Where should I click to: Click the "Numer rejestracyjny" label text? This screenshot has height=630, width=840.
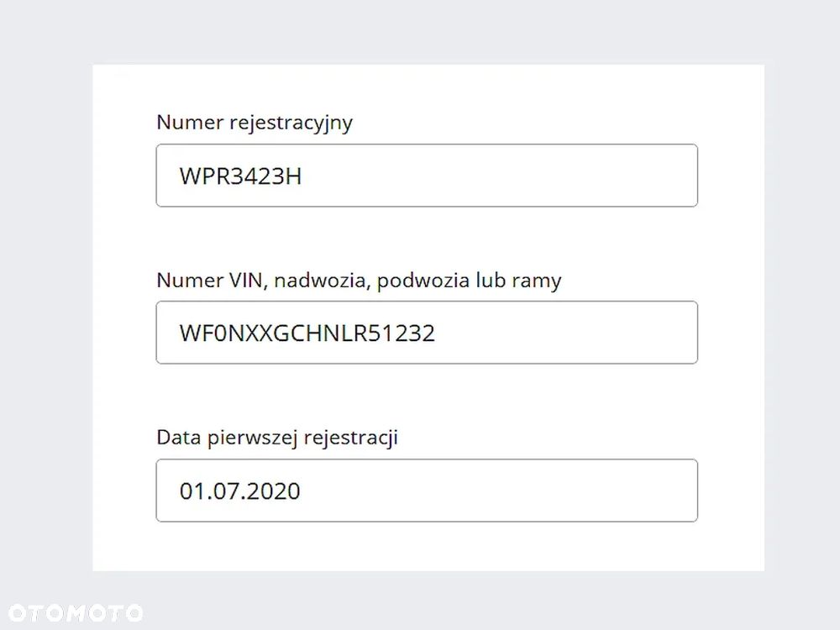coord(255,123)
